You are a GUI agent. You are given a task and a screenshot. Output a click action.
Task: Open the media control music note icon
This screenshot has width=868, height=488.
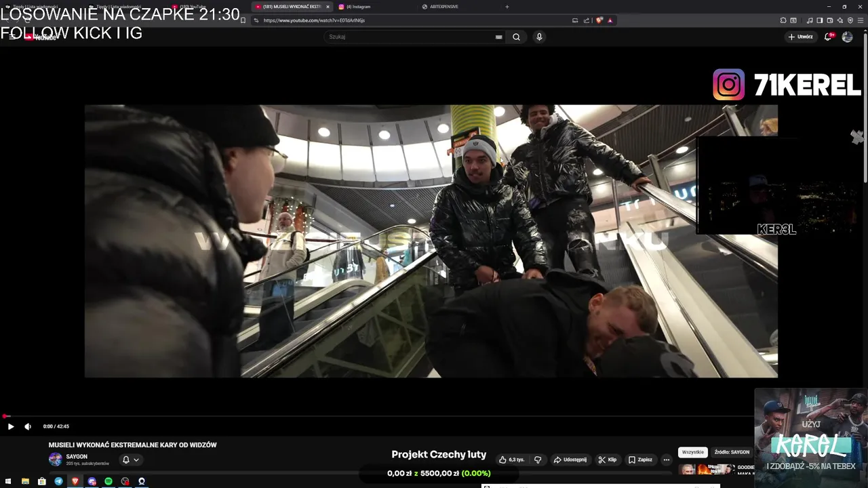809,20
